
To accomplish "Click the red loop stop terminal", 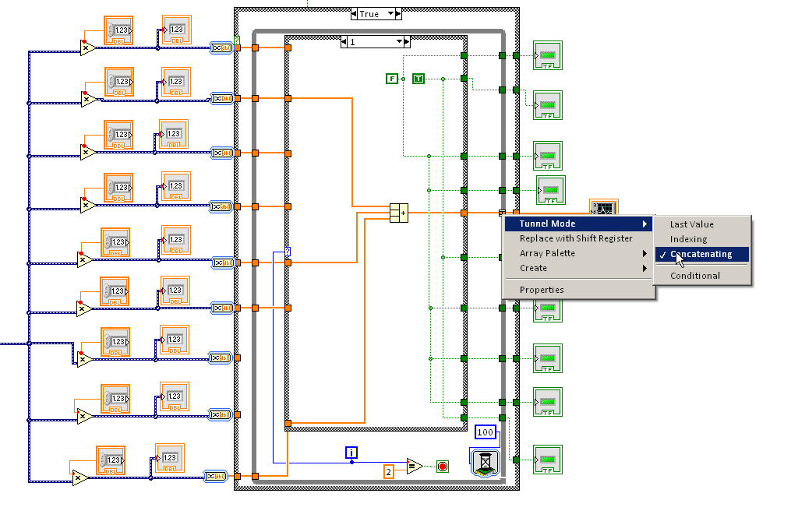I will [x=443, y=467].
